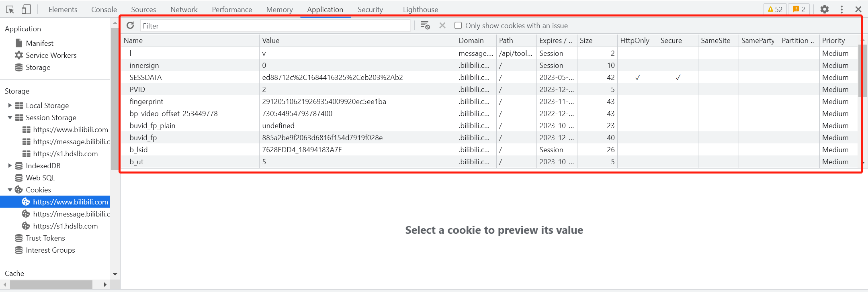868x292 pixels.
Task: Expand the IndexedDB tree node
Action: (x=10, y=165)
